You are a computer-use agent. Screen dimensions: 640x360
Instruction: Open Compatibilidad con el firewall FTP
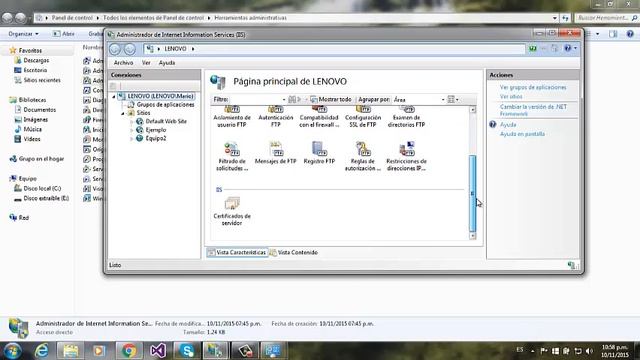click(319, 117)
